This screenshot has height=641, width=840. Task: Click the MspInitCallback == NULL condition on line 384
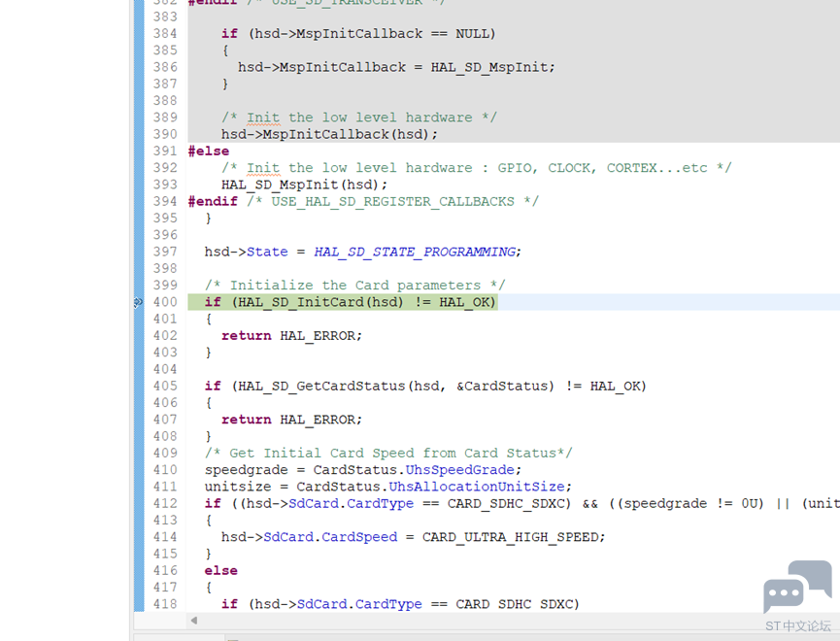(x=372, y=34)
